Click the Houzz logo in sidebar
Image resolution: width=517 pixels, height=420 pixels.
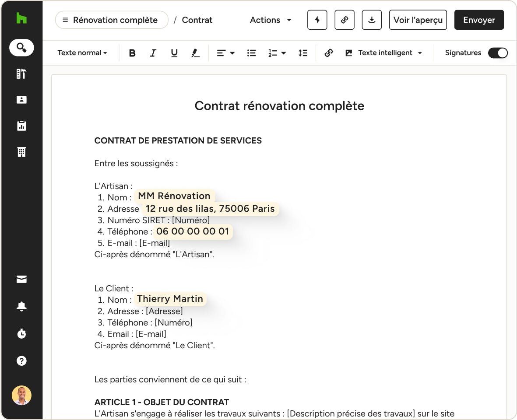click(x=21, y=18)
